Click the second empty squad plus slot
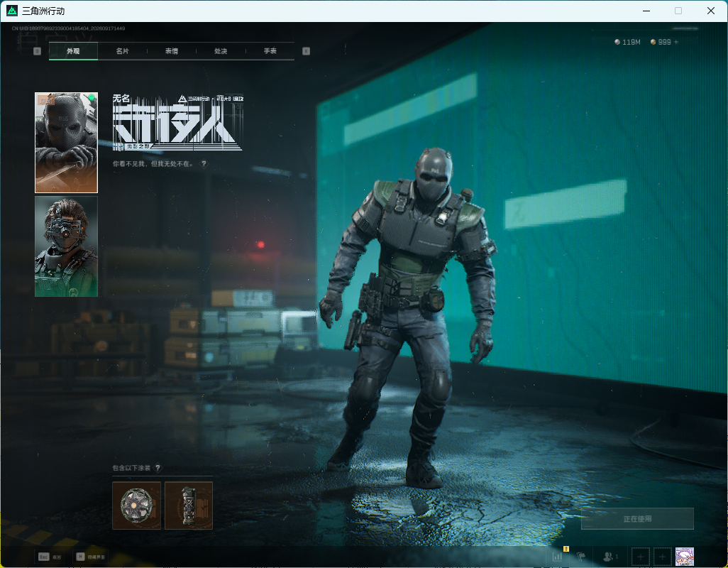This screenshot has width=728, height=568. point(663,557)
